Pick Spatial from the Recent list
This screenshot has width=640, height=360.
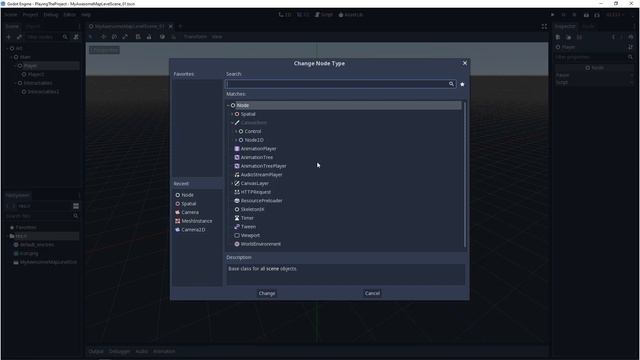(x=189, y=204)
